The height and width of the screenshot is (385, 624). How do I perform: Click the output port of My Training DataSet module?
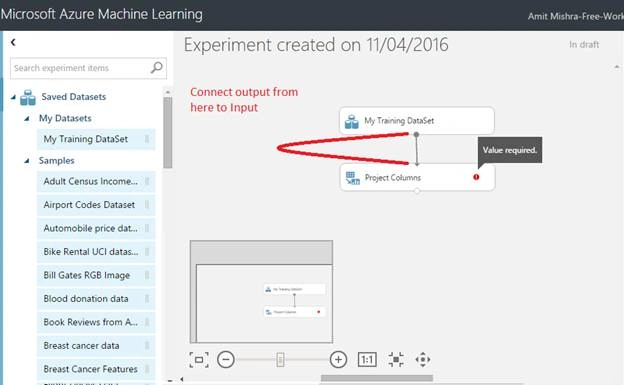tap(416, 135)
